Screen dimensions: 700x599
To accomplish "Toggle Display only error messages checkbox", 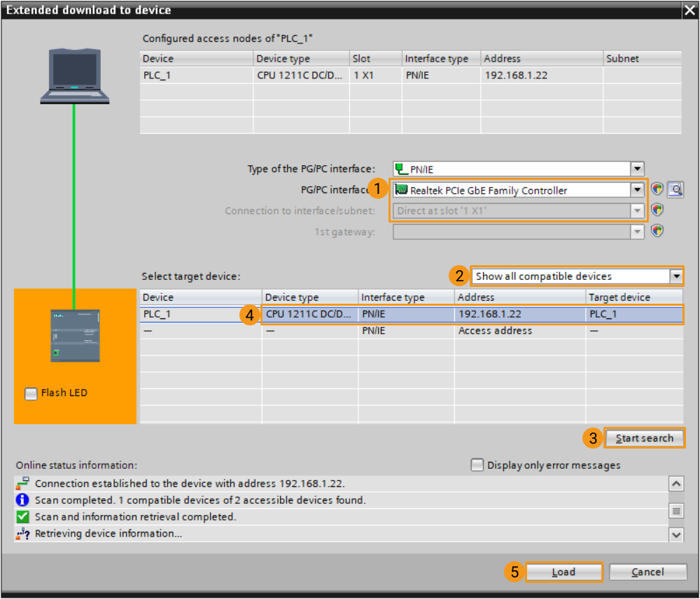I will 477,465.
